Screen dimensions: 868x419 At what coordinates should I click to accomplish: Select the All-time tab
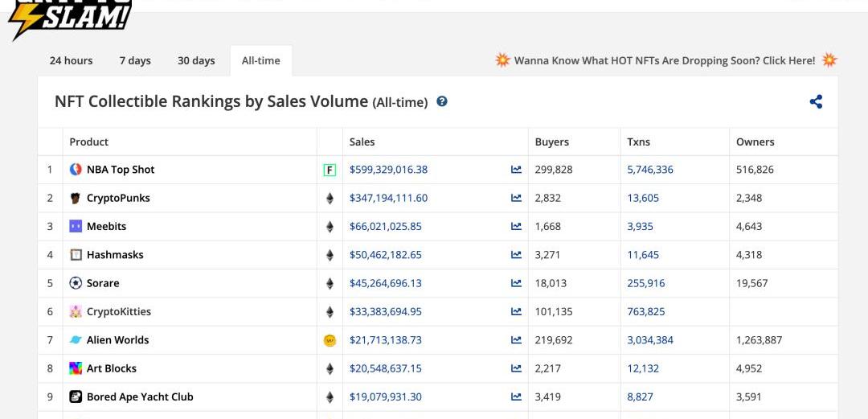(260, 60)
